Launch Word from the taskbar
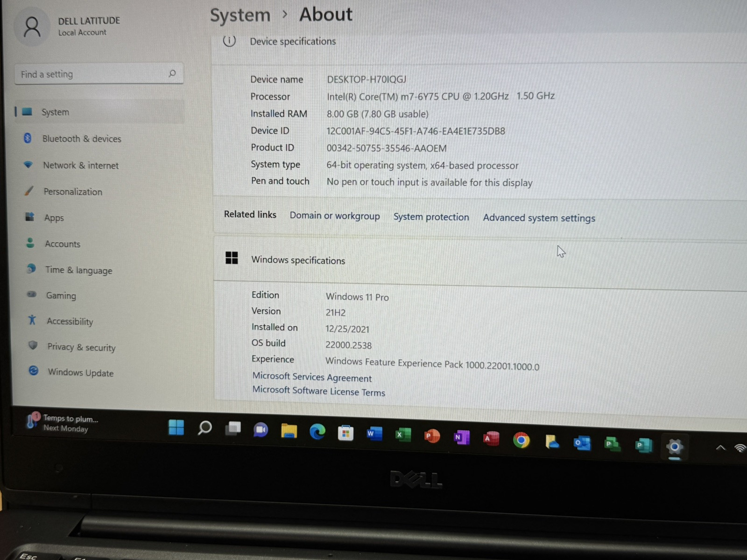 click(x=374, y=434)
